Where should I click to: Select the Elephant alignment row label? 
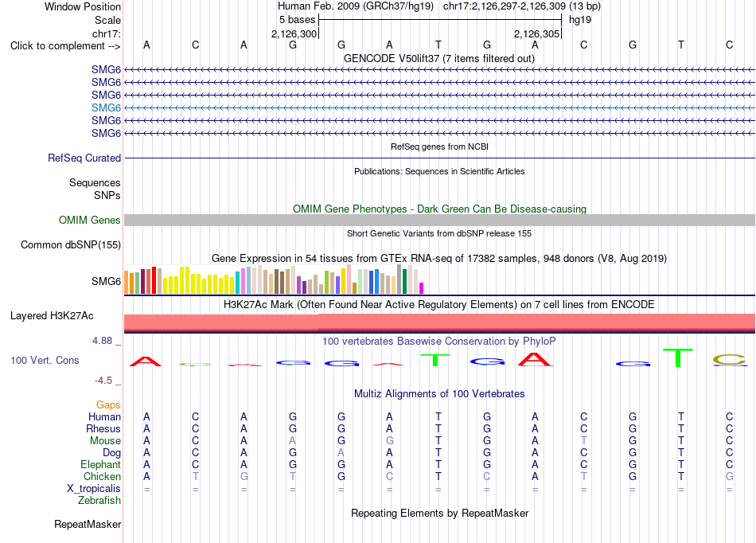click(100, 464)
